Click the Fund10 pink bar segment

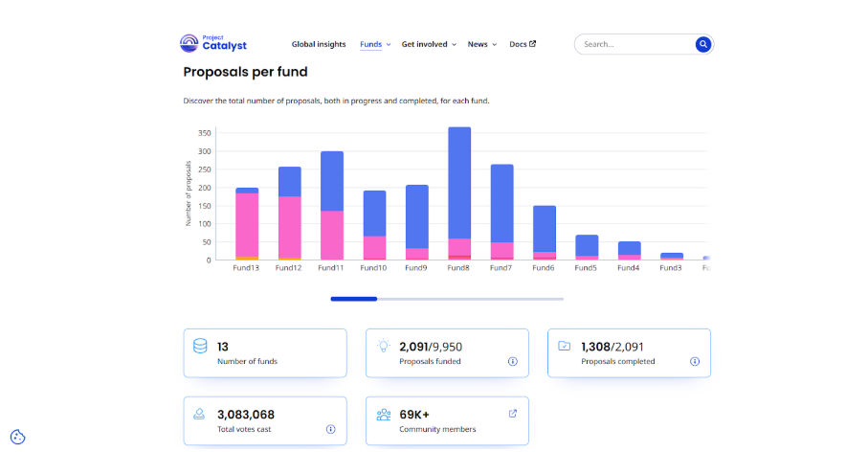point(375,247)
